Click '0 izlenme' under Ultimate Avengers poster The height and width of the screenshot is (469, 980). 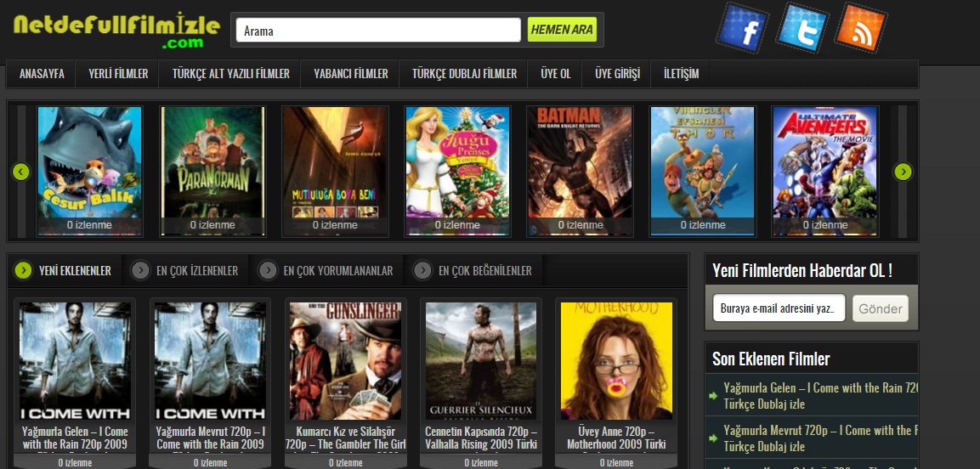825,225
